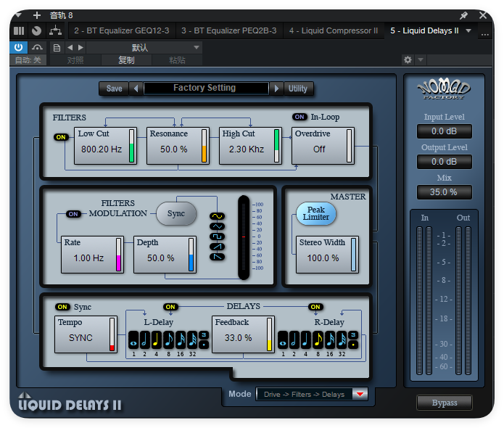Image resolution: width=504 pixels, height=428 pixels.
Task: Open the Factory Setting preset display
Action: coord(206,88)
